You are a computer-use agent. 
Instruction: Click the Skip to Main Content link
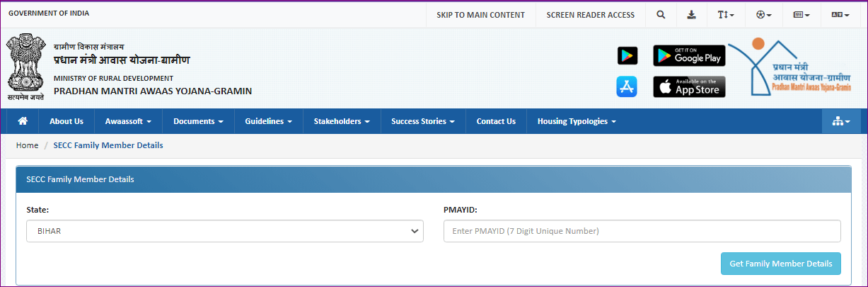click(x=480, y=15)
